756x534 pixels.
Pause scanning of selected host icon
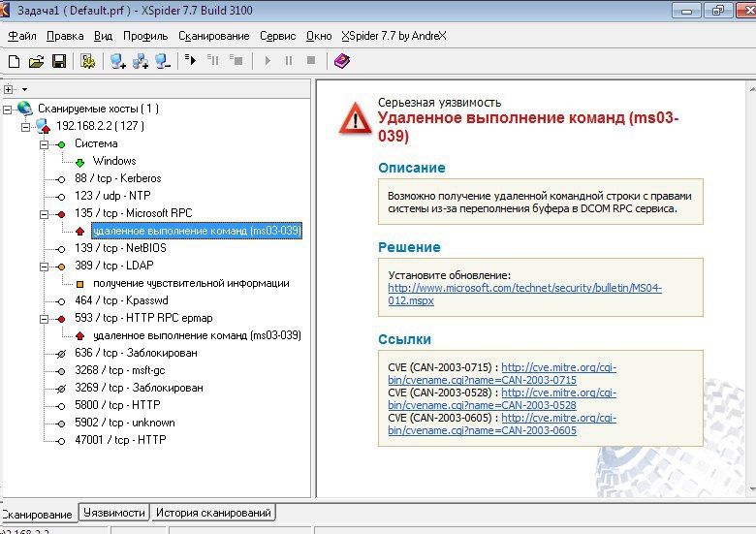click(x=213, y=60)
